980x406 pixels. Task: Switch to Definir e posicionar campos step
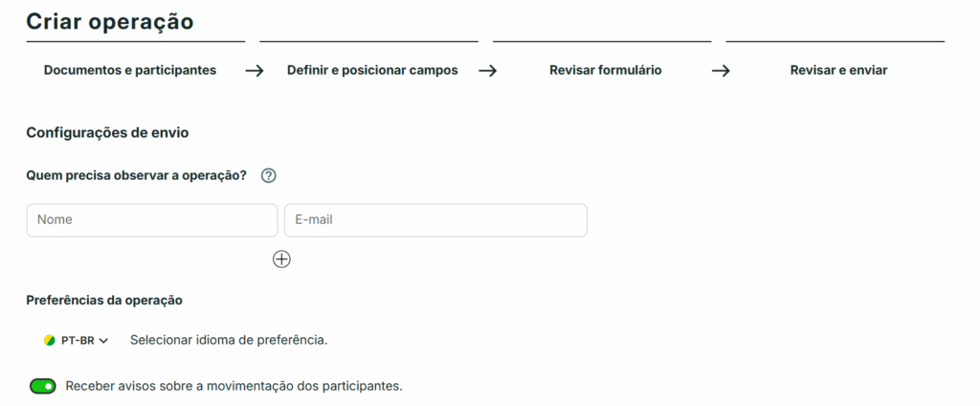pos(372,70)
